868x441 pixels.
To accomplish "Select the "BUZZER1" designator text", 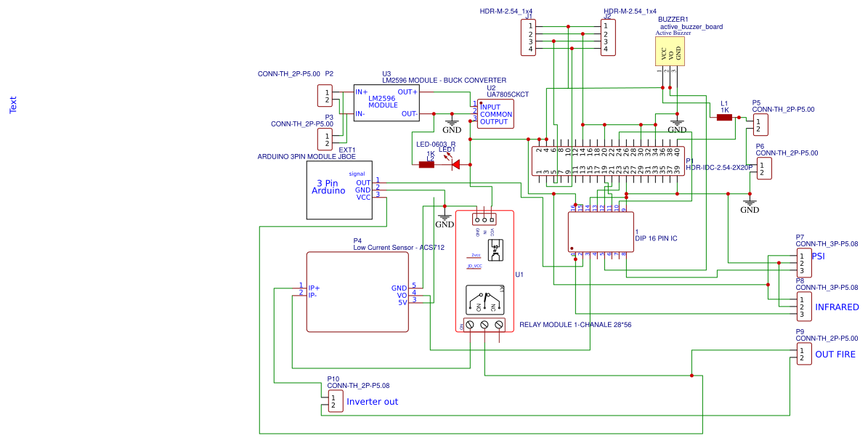I will point(673,20).
